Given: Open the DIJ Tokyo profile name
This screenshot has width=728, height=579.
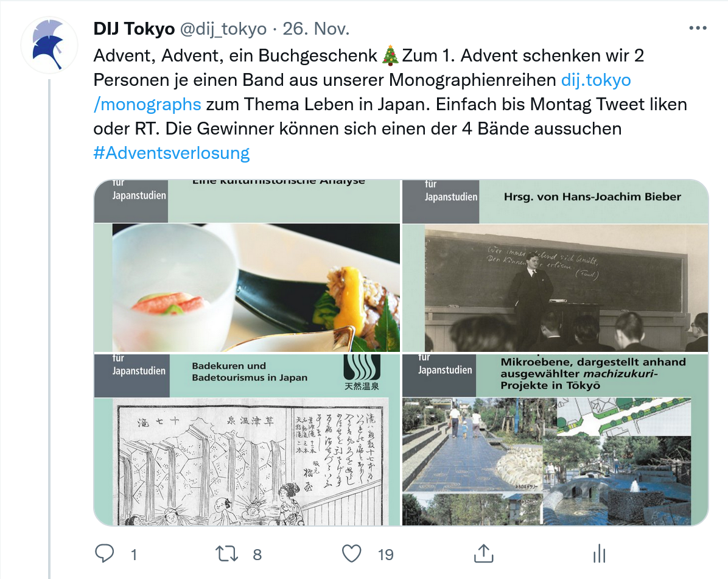Looking at the screenshot, I should pos(134,29).
